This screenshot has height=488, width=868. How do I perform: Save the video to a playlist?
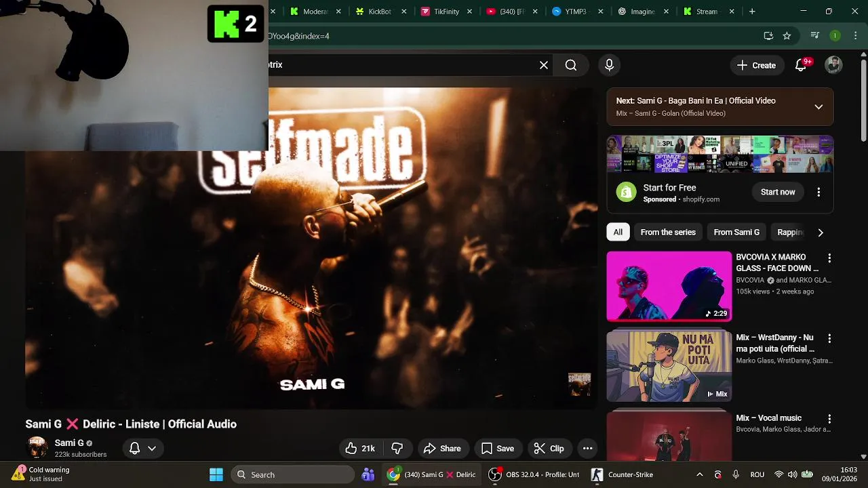(498, 448)
